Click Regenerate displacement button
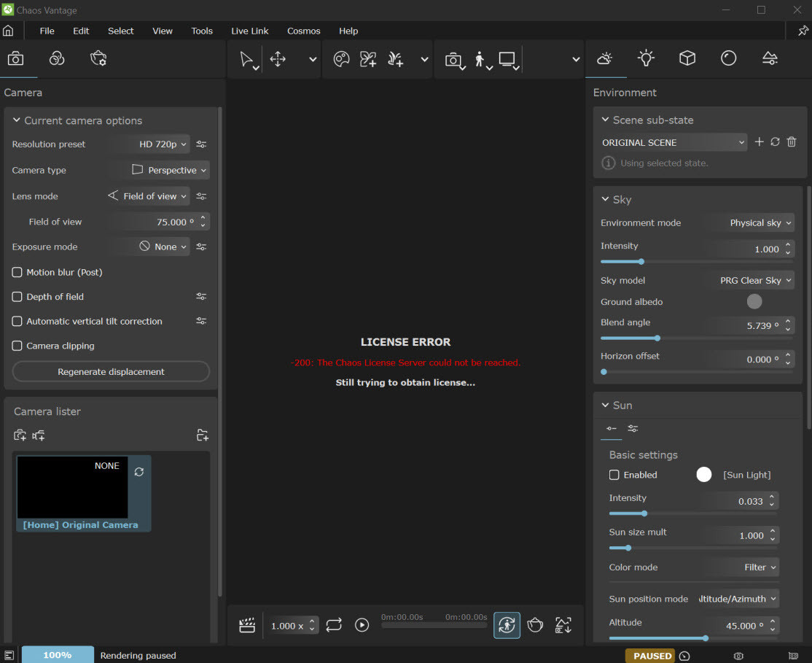Screen dimensions: 812x663 111,372
